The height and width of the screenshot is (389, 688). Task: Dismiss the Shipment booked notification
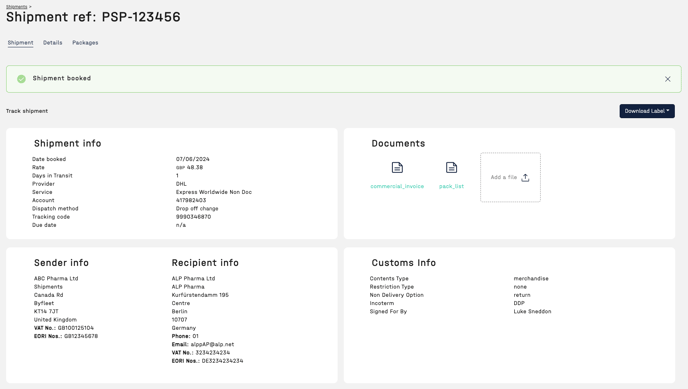[x=667, y=79]
